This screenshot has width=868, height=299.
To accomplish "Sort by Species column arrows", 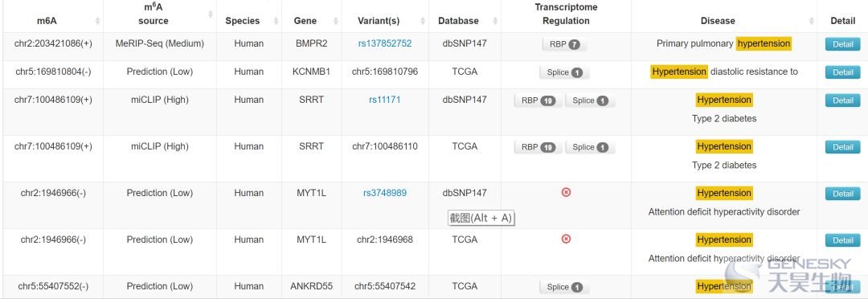I will point(276,21).
